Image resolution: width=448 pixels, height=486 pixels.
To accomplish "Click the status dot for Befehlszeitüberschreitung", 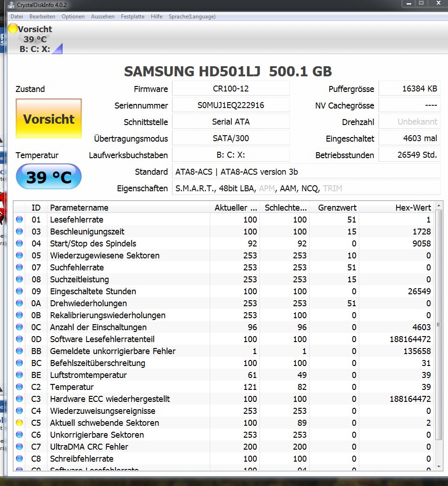I will pyautogui.click(x=19, y=363).
